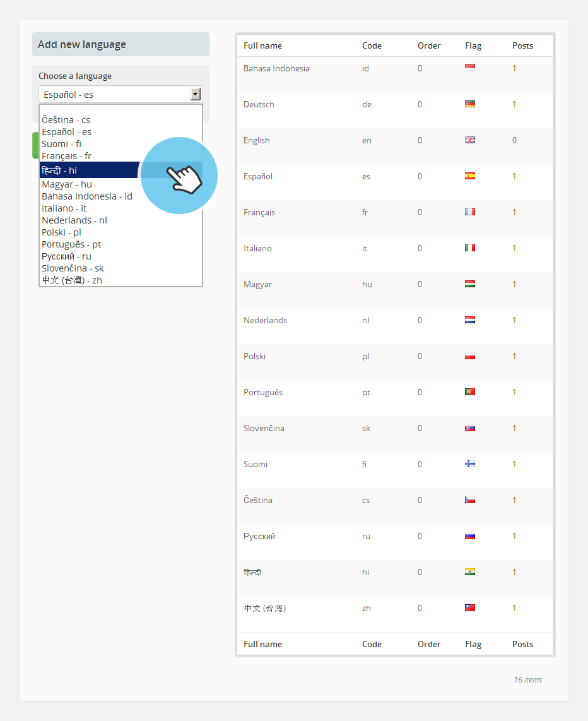Select 'Nederlands - nl' list option
Image resolution: width=588 pixels, height=721 pixels.
click(74, 220)
